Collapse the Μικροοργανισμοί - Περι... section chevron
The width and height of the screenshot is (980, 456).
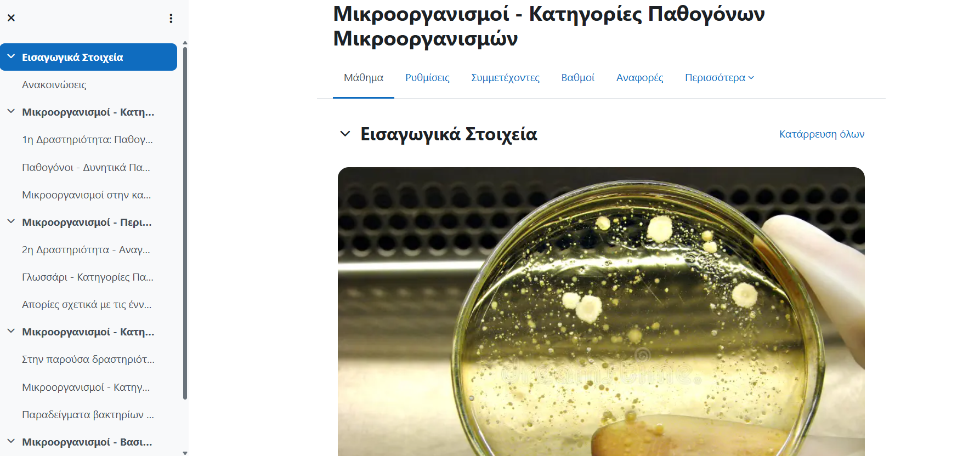pos(11,221)
